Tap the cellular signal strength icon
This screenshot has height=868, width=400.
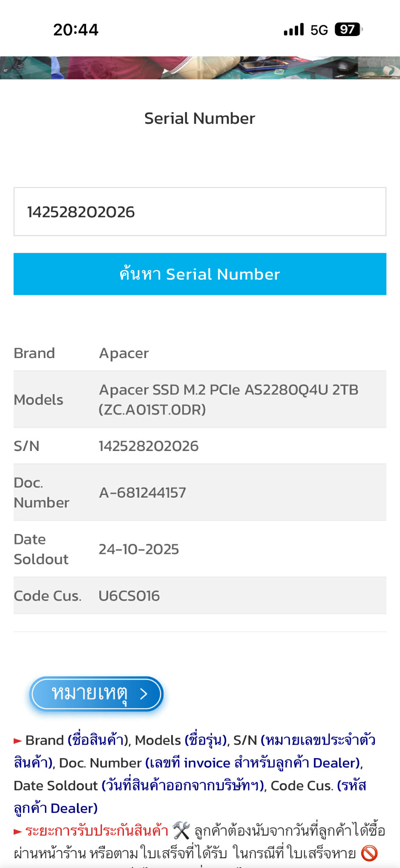(x=294, y=30)
